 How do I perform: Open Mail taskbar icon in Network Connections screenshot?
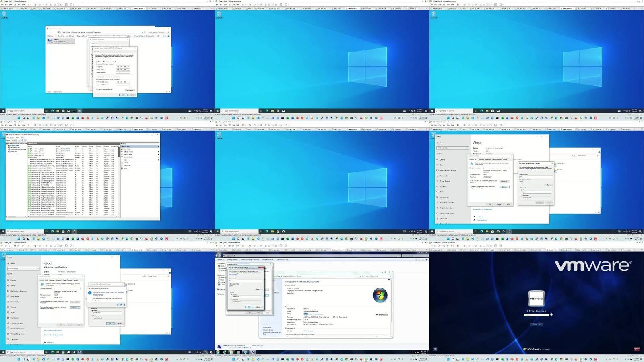tap(69, 111)
